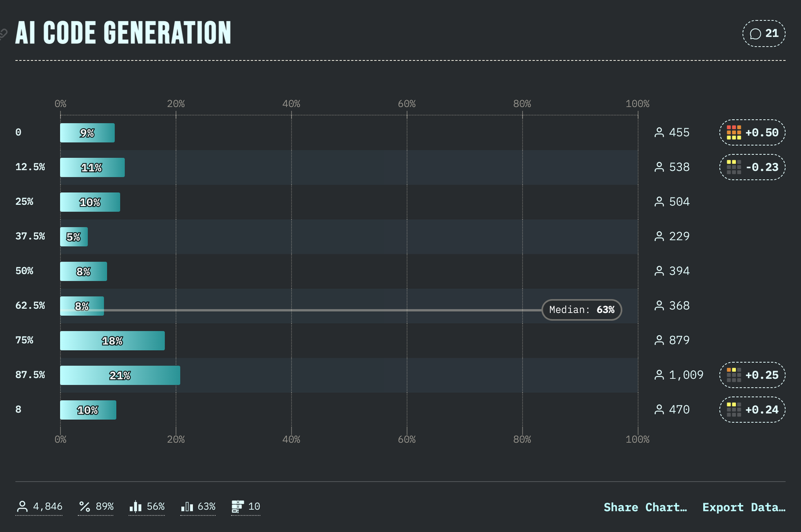This screenshot has height=532, width=801.
Task: Click the row label 8 below 87.5%
Action: pyautogui.click(x=18, y=410)
